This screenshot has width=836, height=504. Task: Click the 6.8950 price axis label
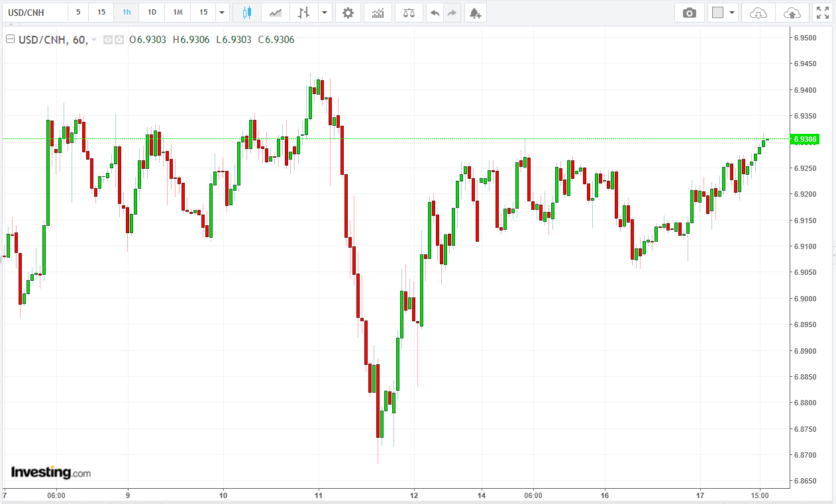pos(806,325)
